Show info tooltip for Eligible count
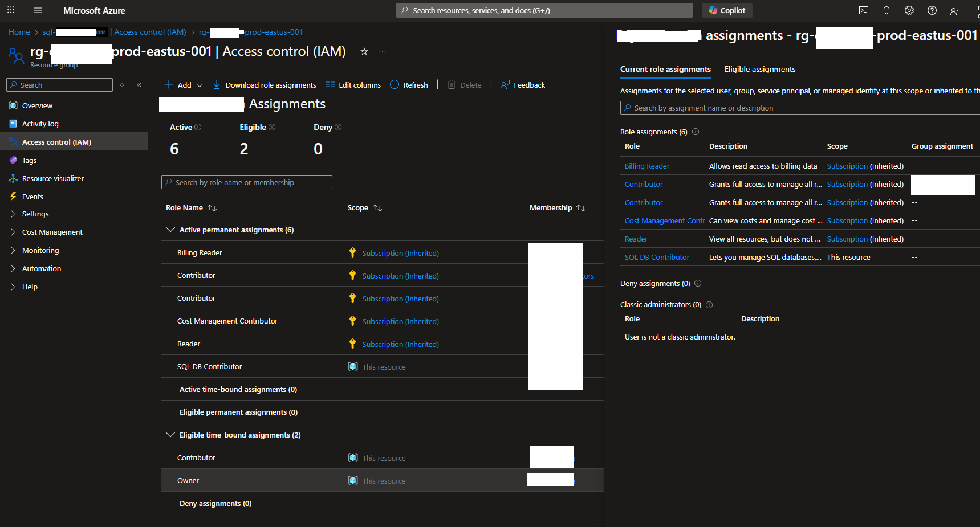This screenshot has width=980, height=527. tap(272, 127)
